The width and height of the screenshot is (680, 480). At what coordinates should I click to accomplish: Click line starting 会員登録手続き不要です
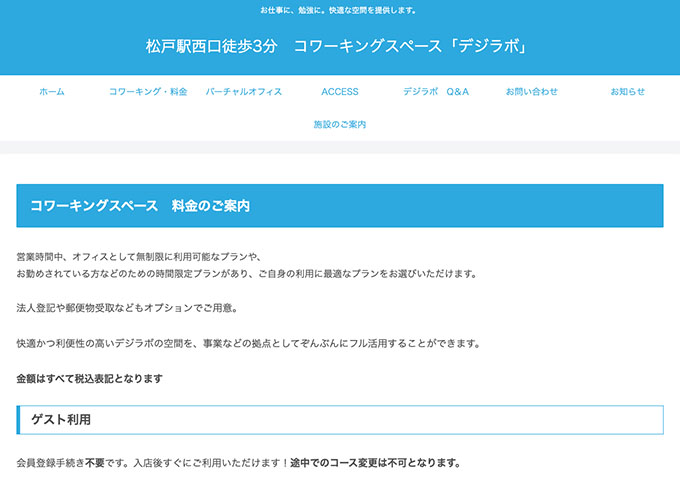[x=239, y=463]
